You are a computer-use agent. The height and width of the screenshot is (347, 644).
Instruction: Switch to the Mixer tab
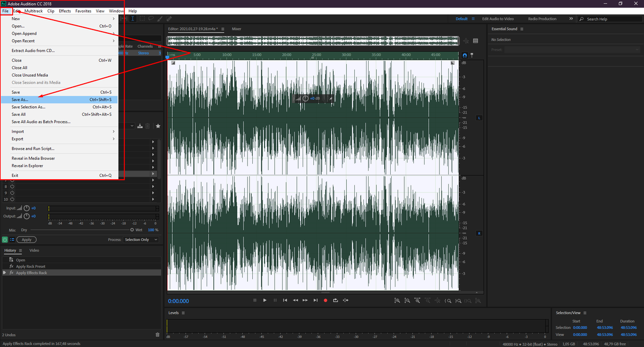click(x=236, y=29)
